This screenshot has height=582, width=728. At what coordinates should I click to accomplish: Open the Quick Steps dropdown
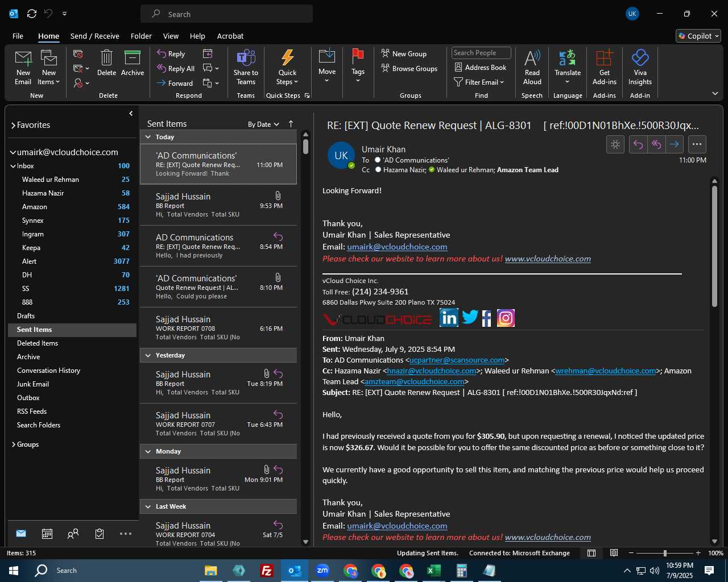(x=287, y=68)
